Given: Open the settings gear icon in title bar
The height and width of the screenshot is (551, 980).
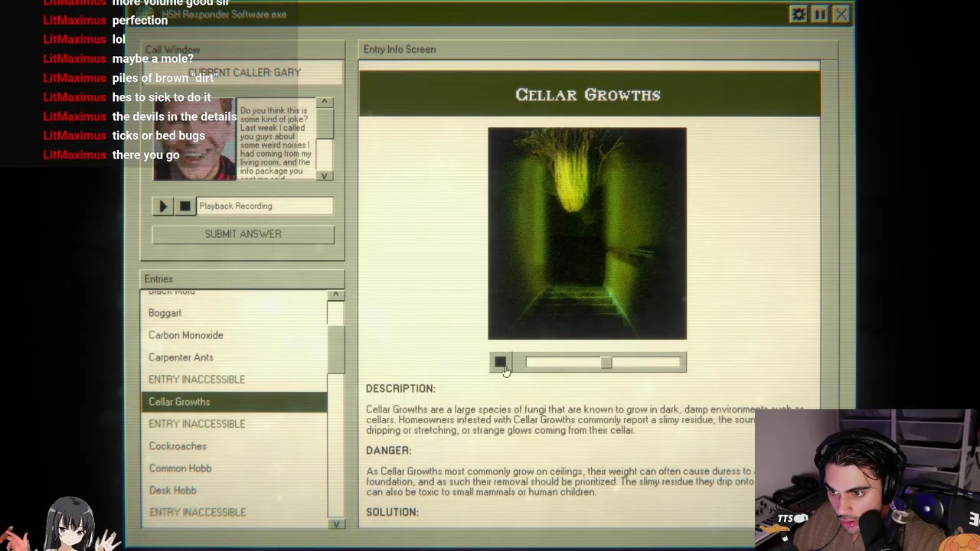Looking at the screenshot, I should (x=799, y=15).
